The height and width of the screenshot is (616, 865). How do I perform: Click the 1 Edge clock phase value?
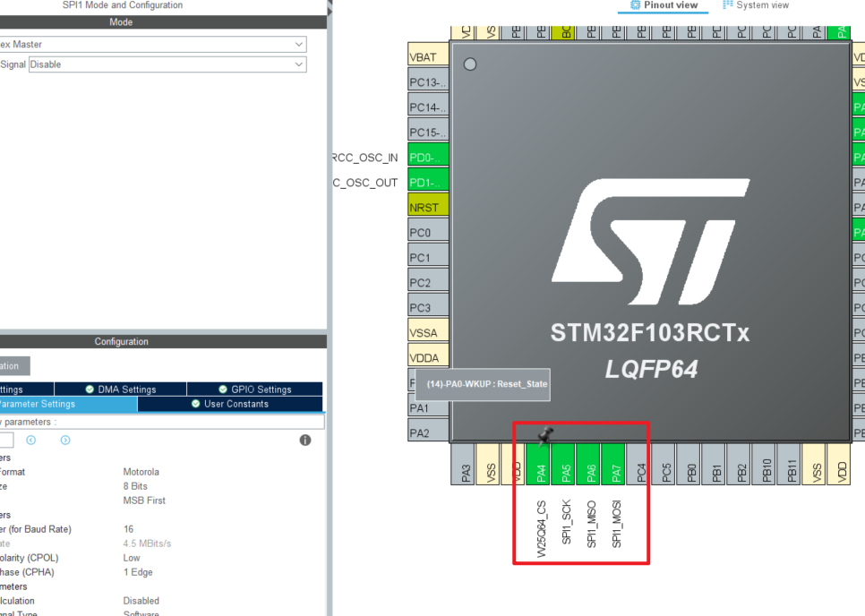pos(138,572)
